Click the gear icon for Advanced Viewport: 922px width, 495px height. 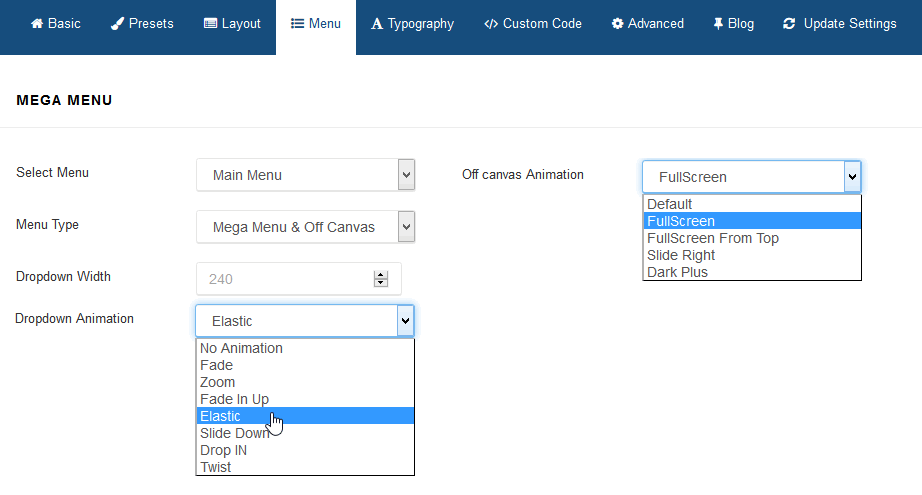pyautogui.click(x=617, y=24)
